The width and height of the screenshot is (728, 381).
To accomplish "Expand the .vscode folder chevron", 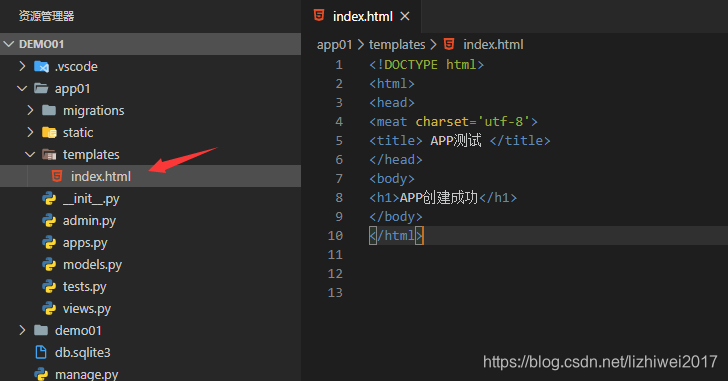I will 22,66.
